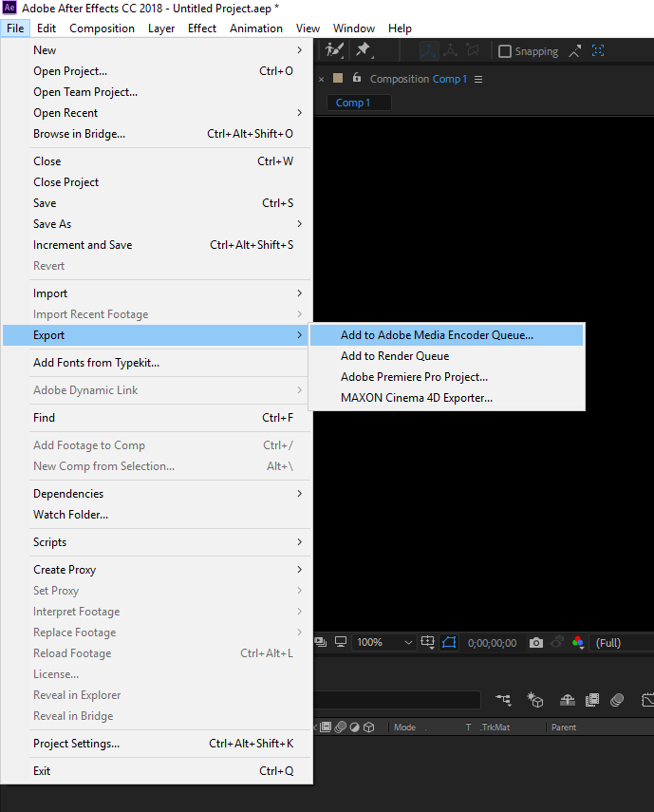
Task: Open the Graph Editor icon
Action: click(x=647, y=700)
